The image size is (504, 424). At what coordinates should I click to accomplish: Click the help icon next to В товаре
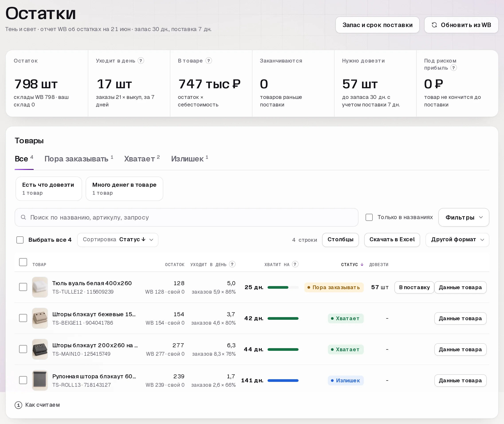click(x=209, y=61)
